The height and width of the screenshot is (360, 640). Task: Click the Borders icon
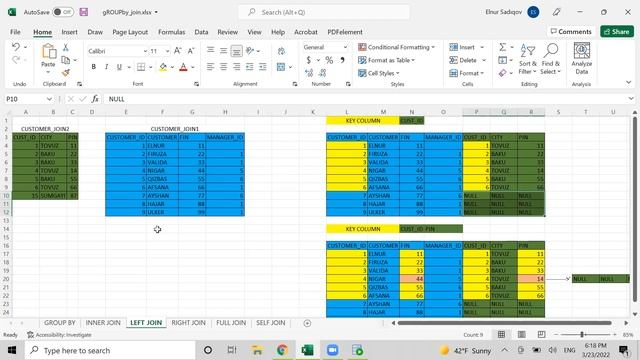coord(141,67)
